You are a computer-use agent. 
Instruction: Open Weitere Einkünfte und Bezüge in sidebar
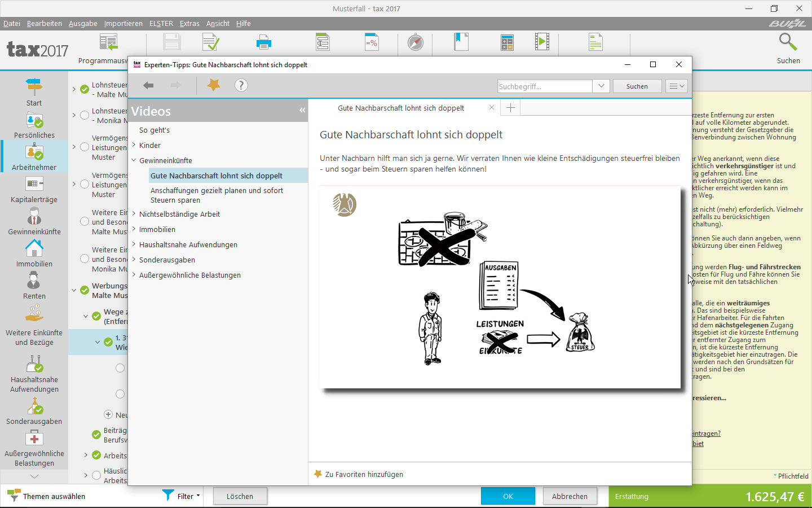coord(34,326)
